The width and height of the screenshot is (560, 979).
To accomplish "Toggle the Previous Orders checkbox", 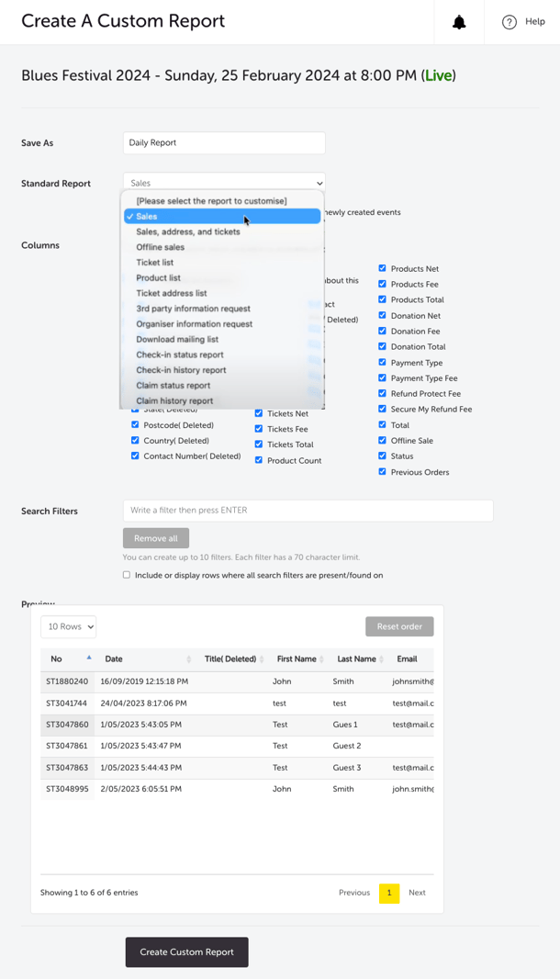I will 382,471.
